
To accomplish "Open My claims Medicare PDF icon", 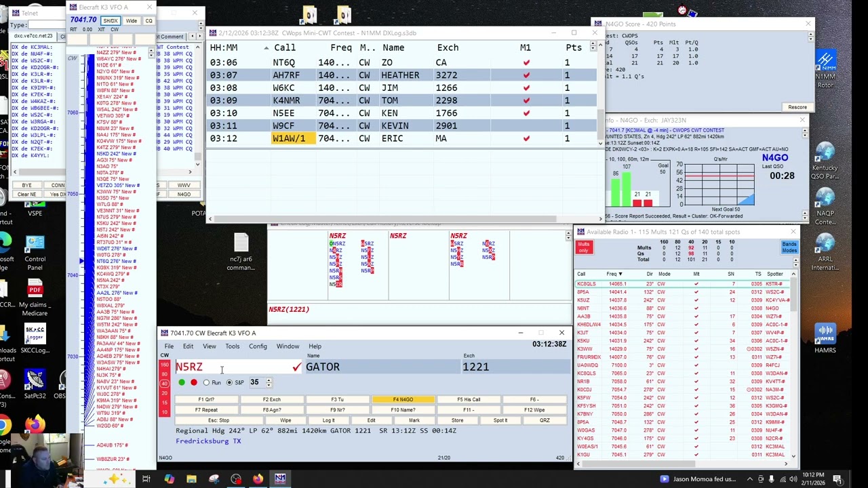I will [x=35, y=298].
